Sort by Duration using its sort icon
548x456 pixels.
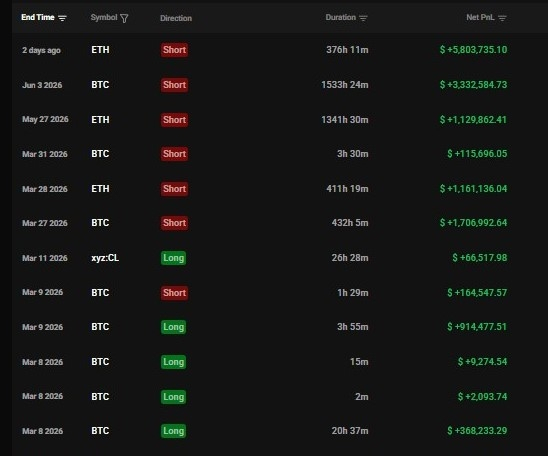363,18
